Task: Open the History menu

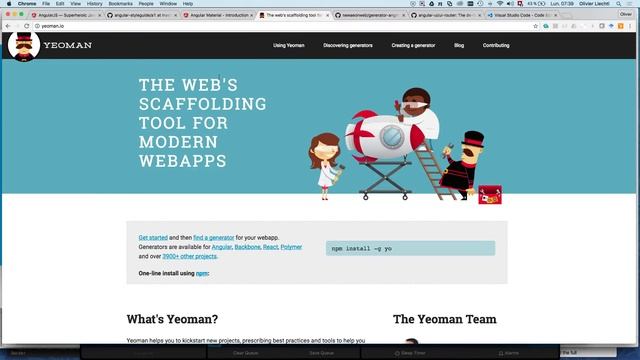Action: [94, 3]
